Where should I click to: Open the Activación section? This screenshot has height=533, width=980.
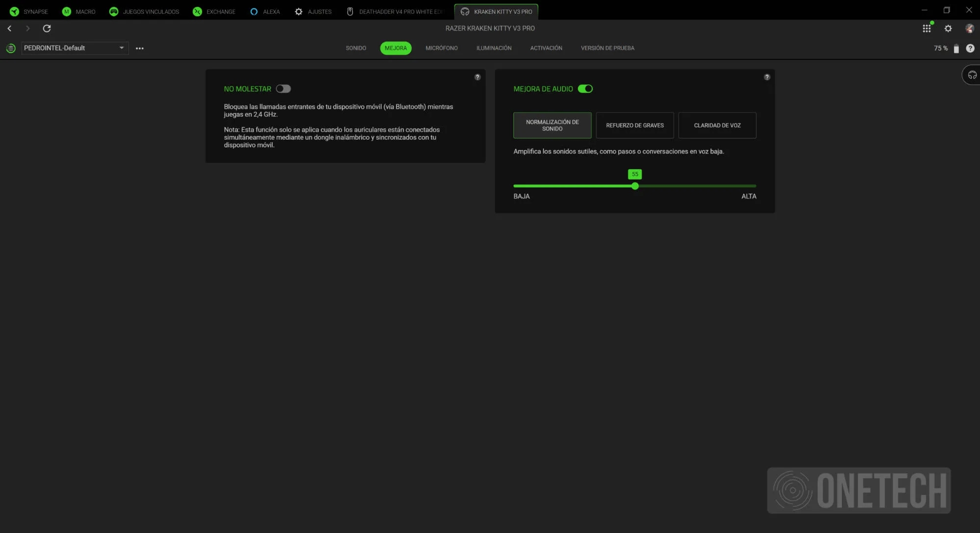546,48
